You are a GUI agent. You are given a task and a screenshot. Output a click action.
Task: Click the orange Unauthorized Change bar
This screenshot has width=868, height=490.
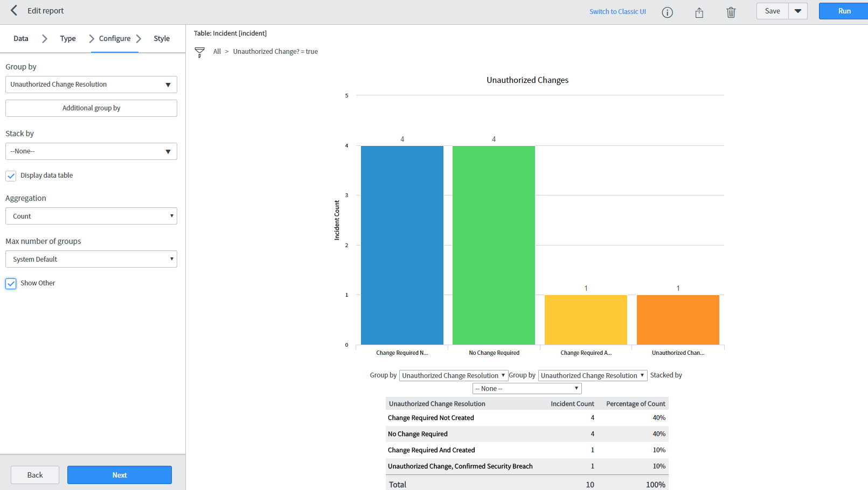(x=678, y=320)
